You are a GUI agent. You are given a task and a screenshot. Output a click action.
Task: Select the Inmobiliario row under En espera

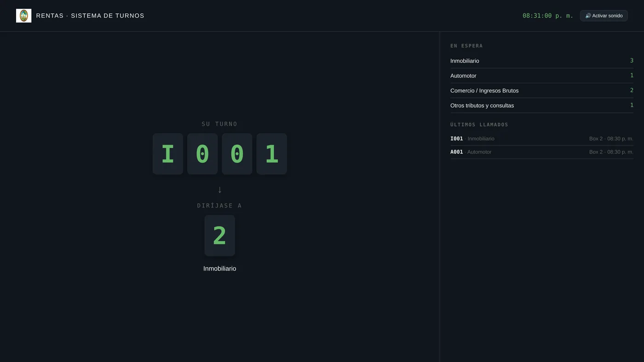tap(542, 61)
